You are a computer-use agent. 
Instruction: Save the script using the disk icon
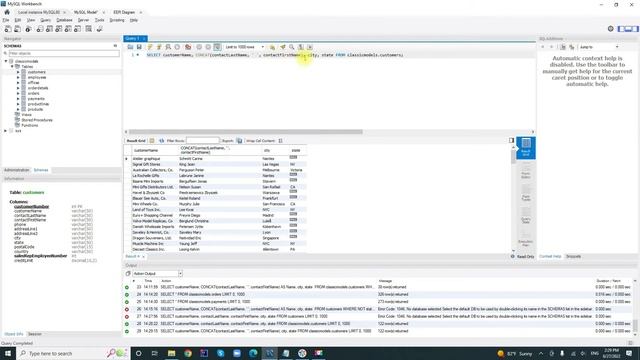(139, 47)
